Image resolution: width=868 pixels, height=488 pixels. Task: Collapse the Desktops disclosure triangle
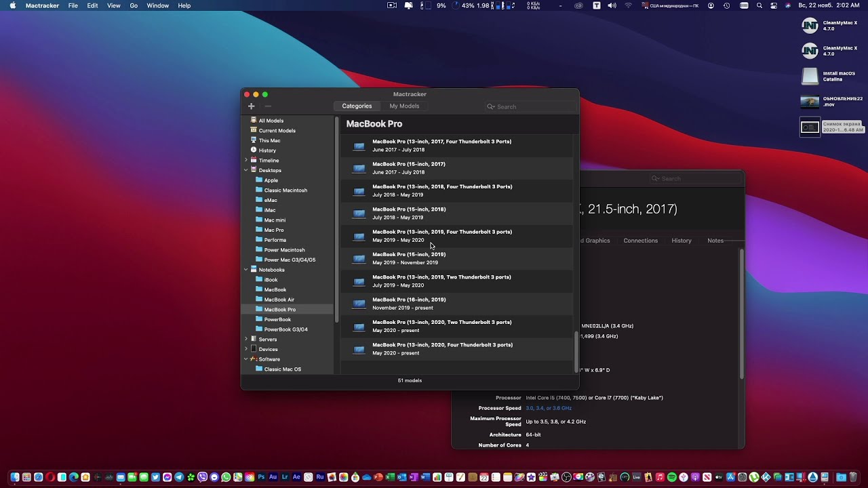246,170
